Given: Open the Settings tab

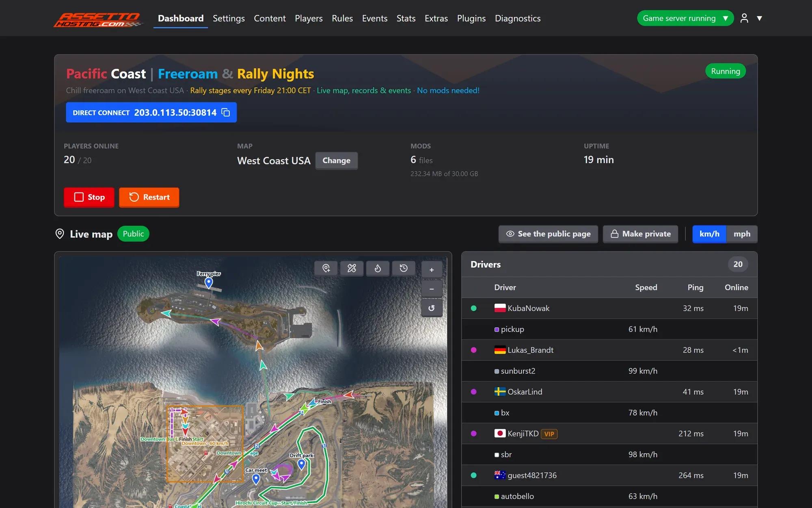Looking at the screenshot, I should click(229, 18).
